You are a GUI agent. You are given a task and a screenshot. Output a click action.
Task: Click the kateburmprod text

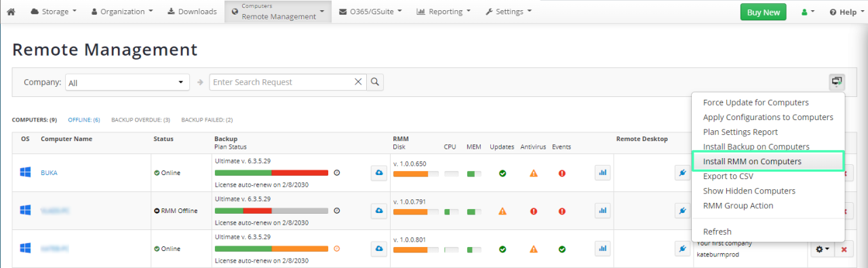(719, 254)
